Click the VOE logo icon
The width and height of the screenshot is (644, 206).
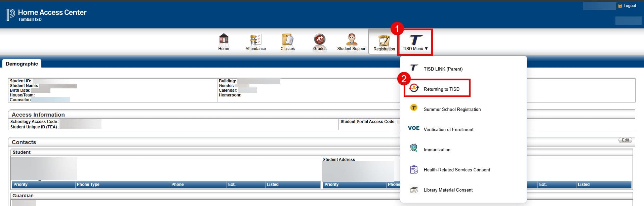click(x=414, y=128)
